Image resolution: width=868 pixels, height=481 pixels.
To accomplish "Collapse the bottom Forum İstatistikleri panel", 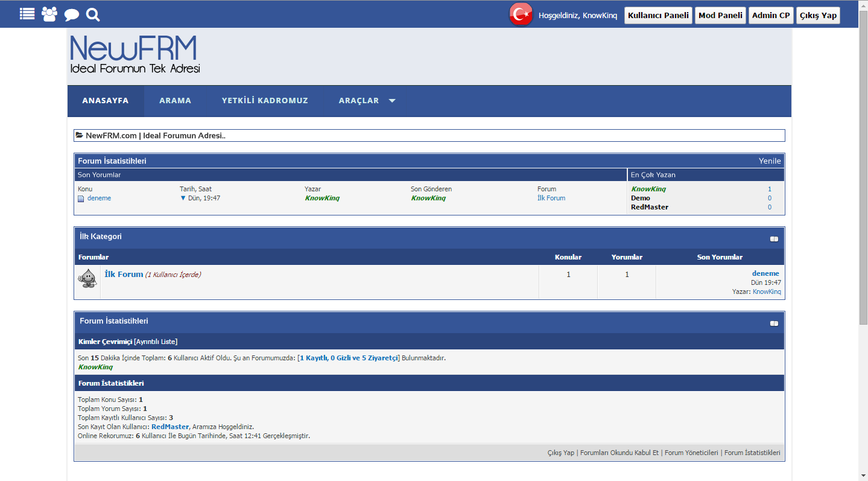I will pos(774,323).
